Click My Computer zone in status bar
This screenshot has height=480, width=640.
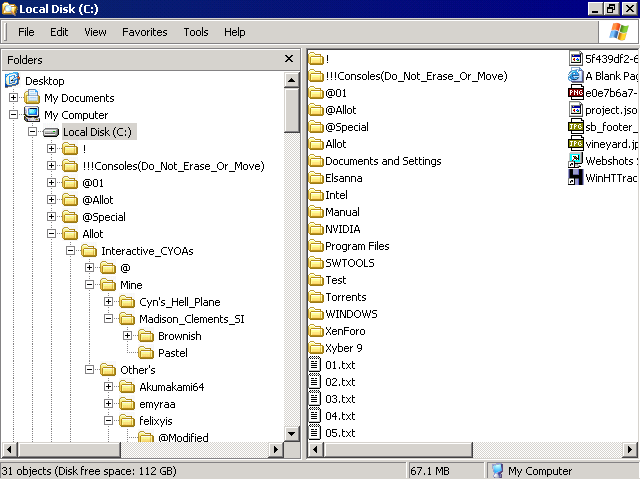click(562, 471)
